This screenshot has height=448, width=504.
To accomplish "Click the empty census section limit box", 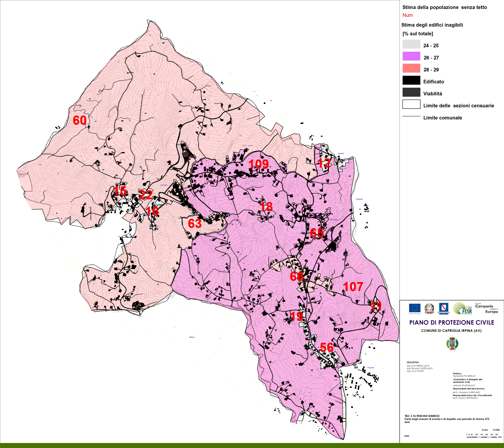I will tap(411, 104).
